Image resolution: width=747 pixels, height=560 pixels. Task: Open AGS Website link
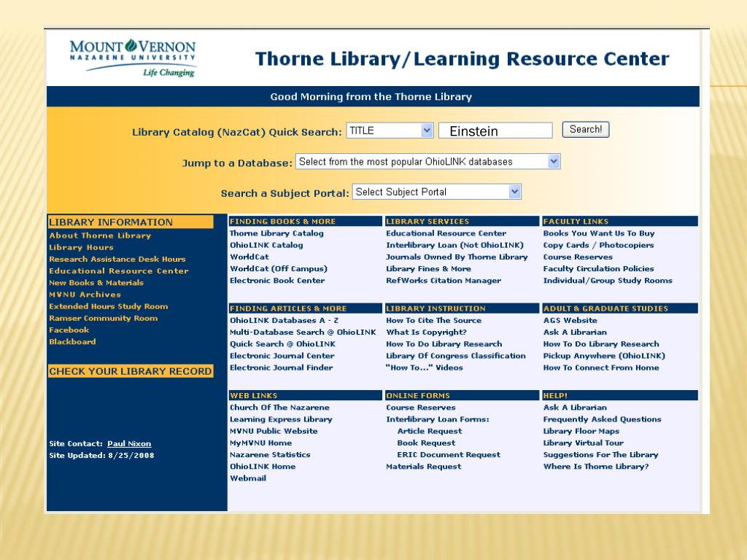pos(570,321)
